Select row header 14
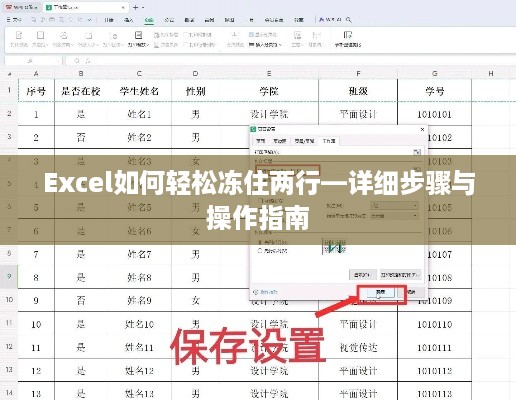 point(9,393)
